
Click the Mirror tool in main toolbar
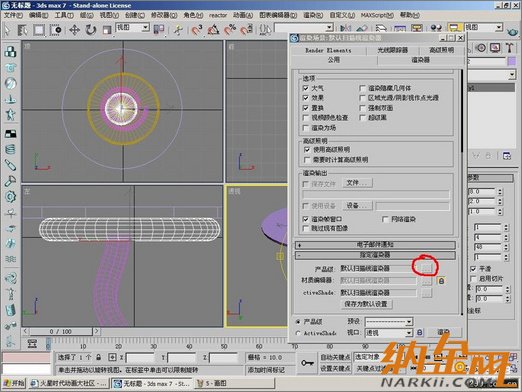(x=345, y=29)
